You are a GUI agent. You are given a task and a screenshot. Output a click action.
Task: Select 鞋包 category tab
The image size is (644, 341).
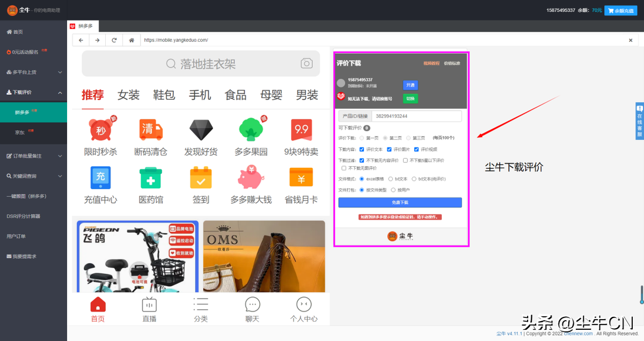pos(164,95)
